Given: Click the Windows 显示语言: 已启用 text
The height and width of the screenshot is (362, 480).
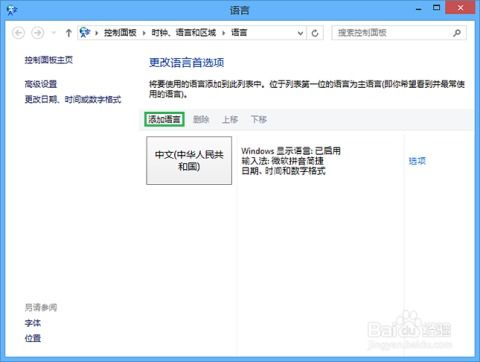Looking at the screenshot, I should pyautogui.click(x=291, y=151).
